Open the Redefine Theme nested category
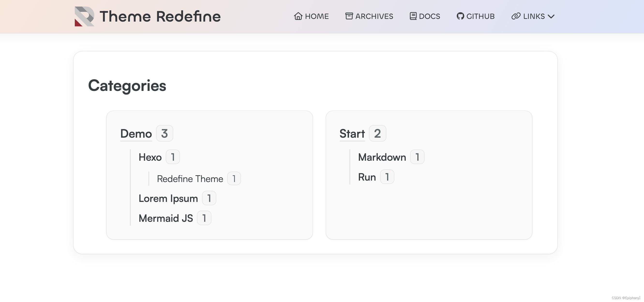The height and width of the screenshot is (302, 644). [x=190, y=179]
